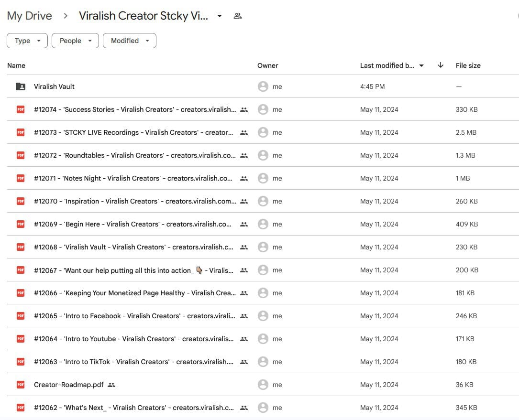Click shared icon on #12073 STCKY LIVE Recordings
This screenshot has width=519, height=420.
(244, 132)
